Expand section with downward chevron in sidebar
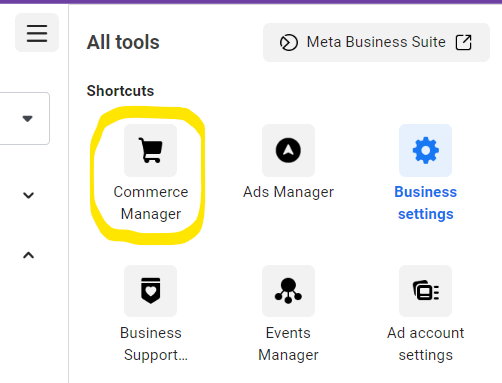 pos(29,195)
